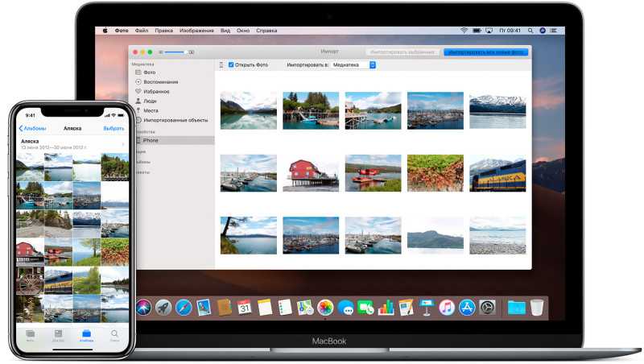644x364 pixels.
Task: Open Photos app icon in Dock
Action: 325,308
